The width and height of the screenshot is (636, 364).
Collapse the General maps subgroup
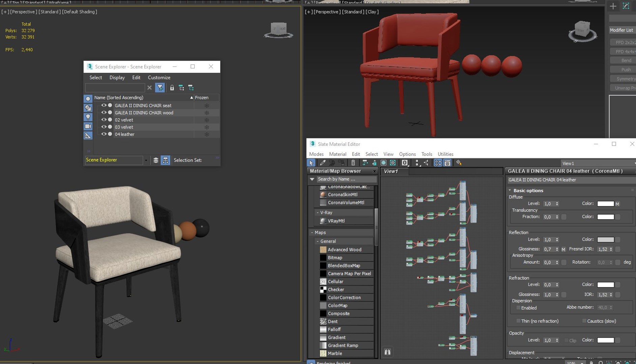(318, 241)
